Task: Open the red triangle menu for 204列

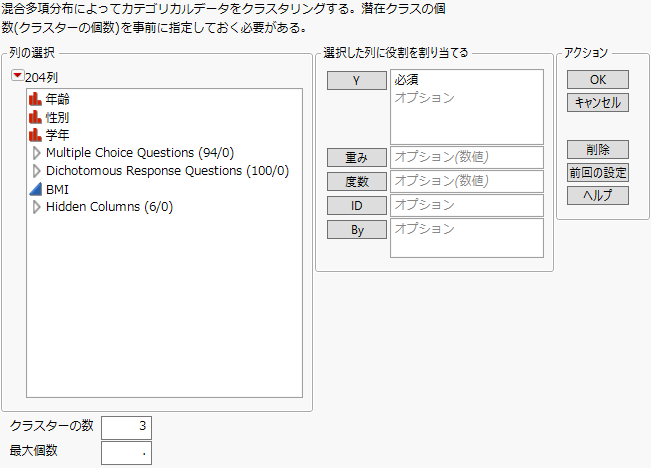Action: 17,76
